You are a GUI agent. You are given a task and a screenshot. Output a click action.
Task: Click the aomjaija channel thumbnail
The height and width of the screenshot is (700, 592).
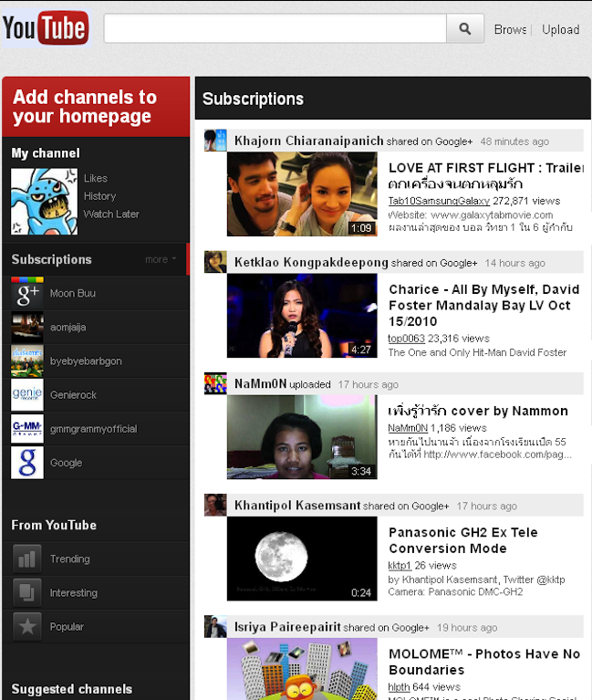27,328
